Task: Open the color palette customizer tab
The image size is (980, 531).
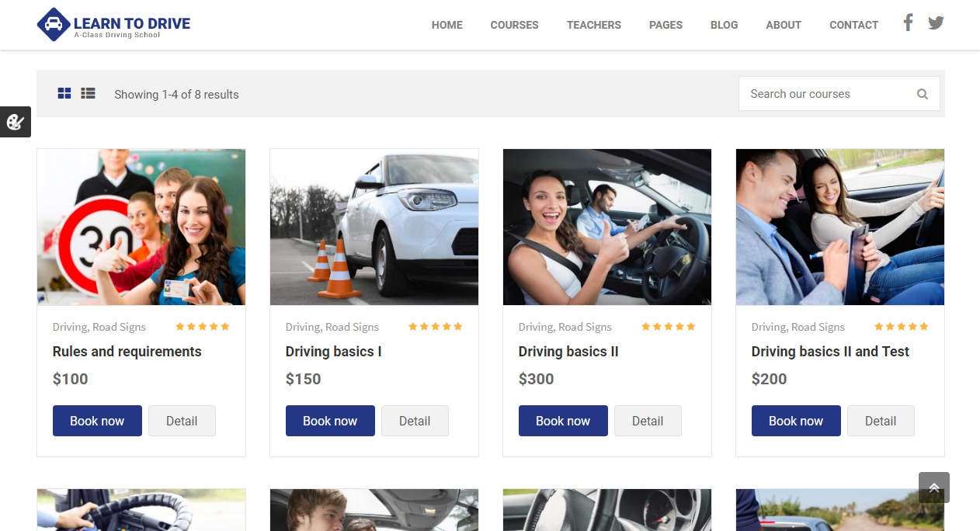Action: point(15,122)
